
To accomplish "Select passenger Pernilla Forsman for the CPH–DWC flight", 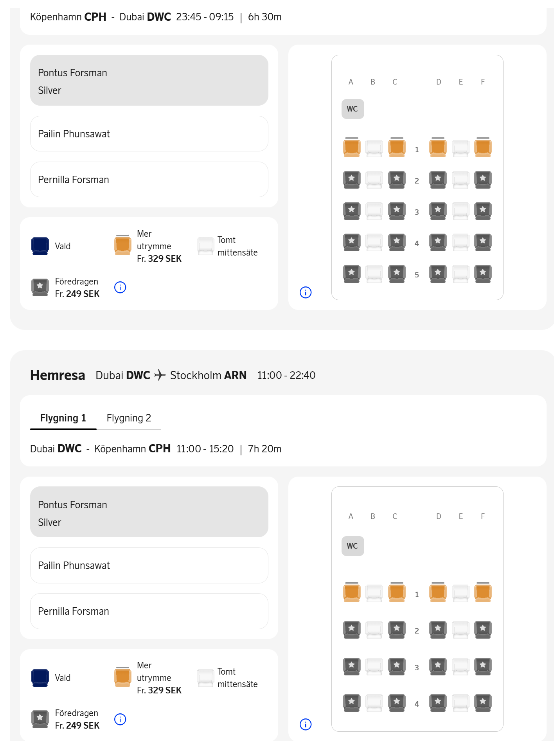I will click(x=149, y=180).
